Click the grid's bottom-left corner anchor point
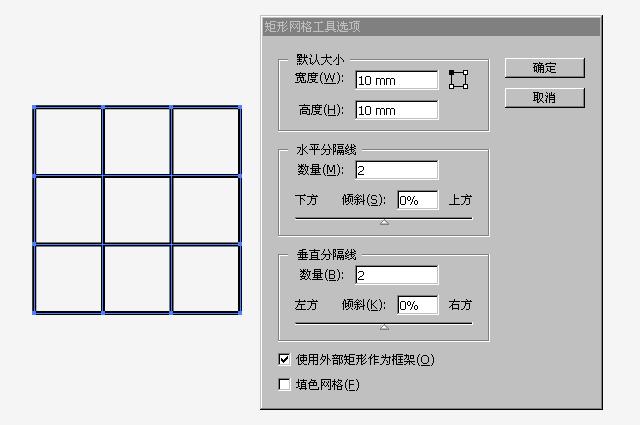 (x=34, y=313)
